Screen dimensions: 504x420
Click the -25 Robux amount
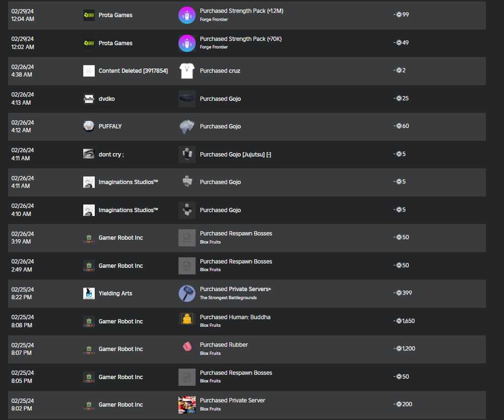pos(401,98)
